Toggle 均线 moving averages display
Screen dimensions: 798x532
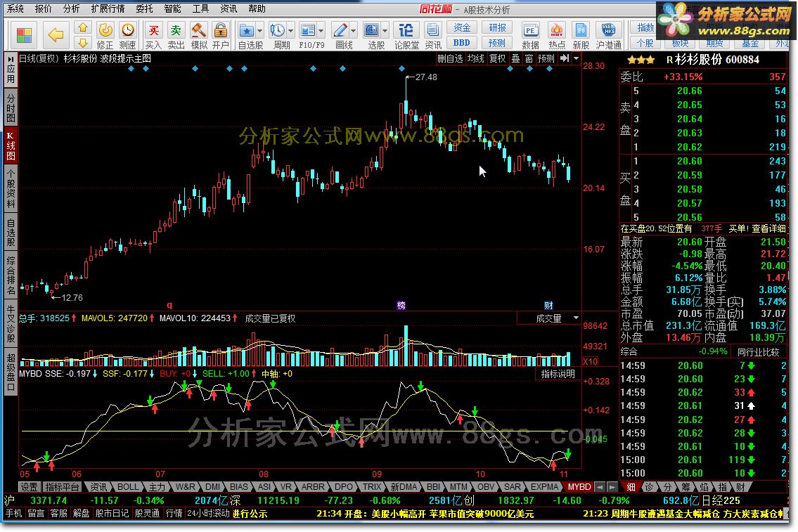(x=475, y=58)
